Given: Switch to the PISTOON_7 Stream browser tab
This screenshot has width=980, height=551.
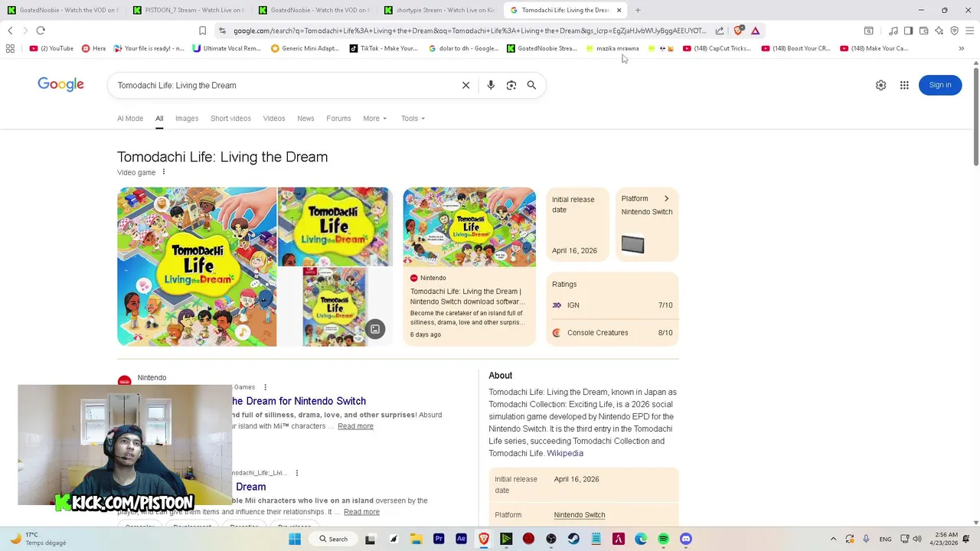Looking at the screenshot, I should (x=188, y=10).
